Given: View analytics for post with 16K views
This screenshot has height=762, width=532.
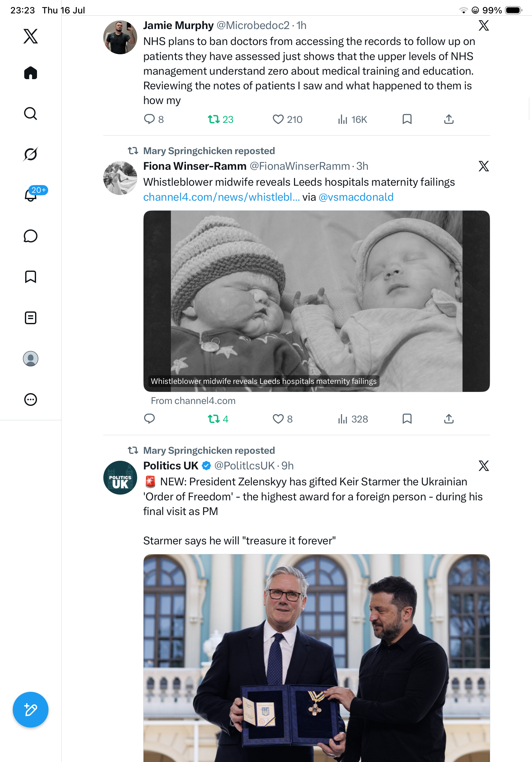Looking at the screenshot, I should (x=352, y=119).
